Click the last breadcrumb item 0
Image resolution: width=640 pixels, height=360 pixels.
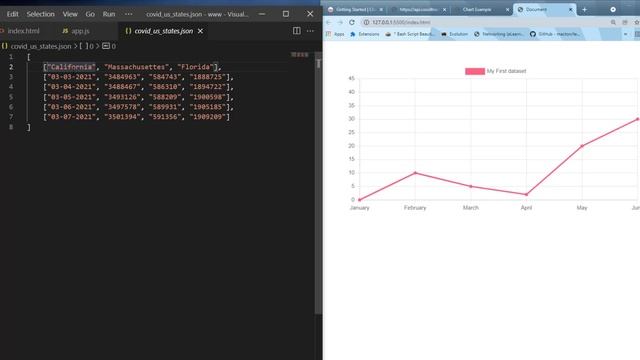pyautogui.click(x=109, y=47)
